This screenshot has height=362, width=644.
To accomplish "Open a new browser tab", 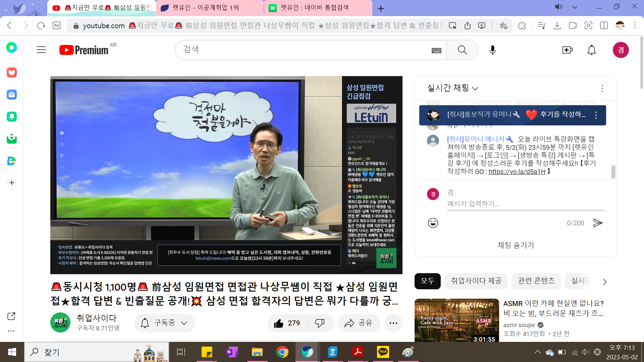I will pos(381,8).
